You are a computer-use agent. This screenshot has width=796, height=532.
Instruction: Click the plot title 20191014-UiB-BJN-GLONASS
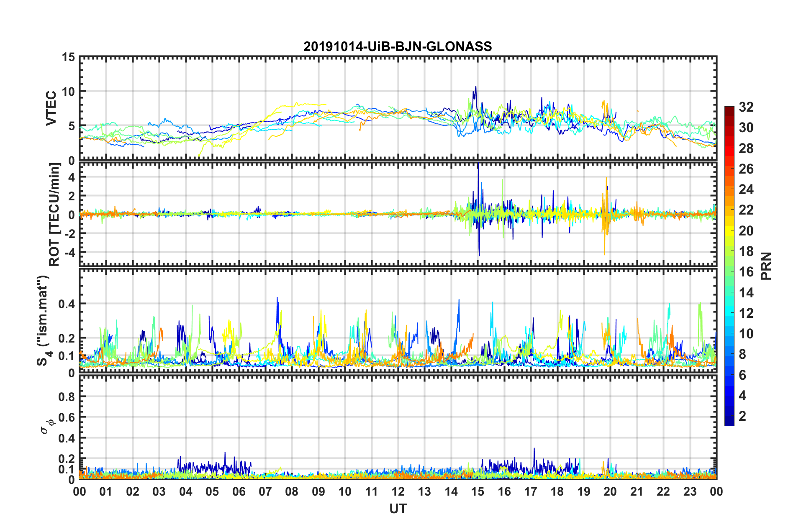coord(398,46)
